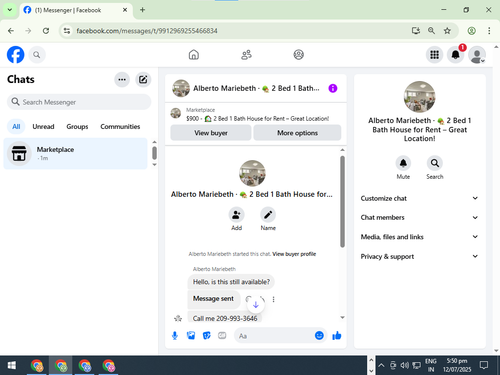
Task: Open Chats options three-dot button
Action: [x=122, y=79]
